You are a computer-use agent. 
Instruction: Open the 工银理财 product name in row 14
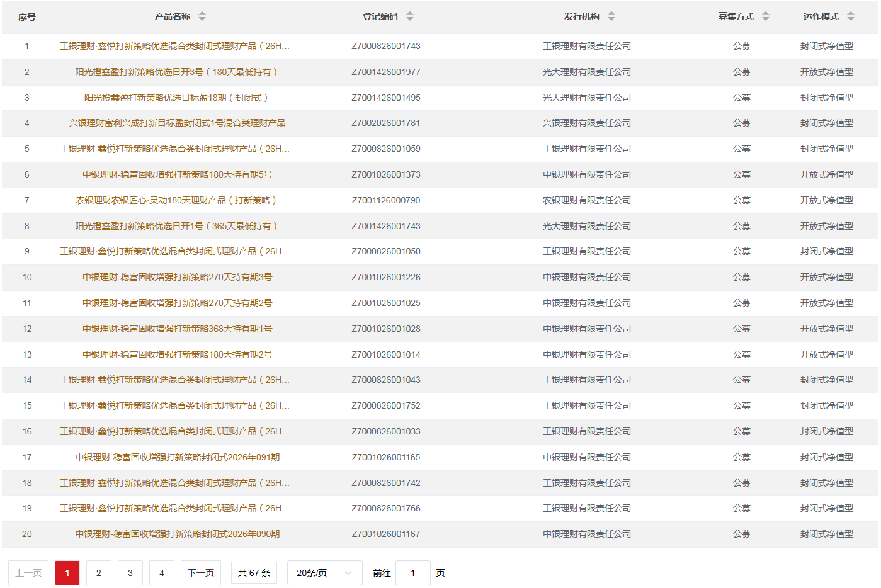[x=174, y=380]
